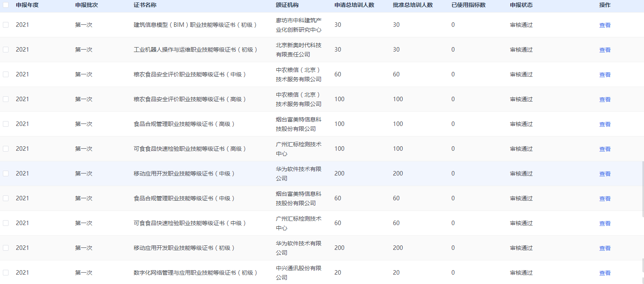Tick the checkbox of the 粮农食品安全评价(中级) row
Viewport: 644px width, 284px height.
pos(6,74)
